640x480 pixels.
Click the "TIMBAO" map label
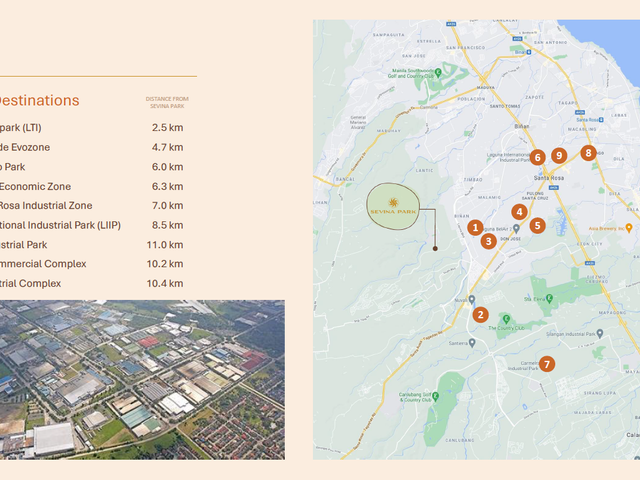click(473, 180)
